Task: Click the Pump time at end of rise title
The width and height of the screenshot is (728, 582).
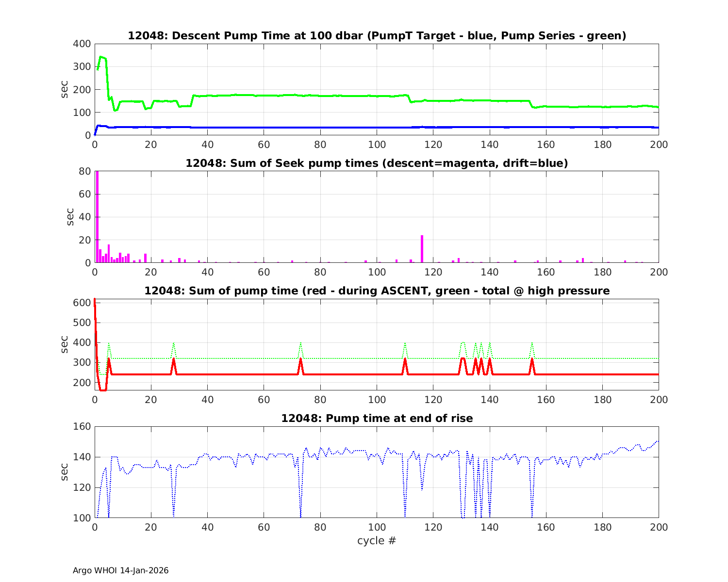Action: pos(377,418)
